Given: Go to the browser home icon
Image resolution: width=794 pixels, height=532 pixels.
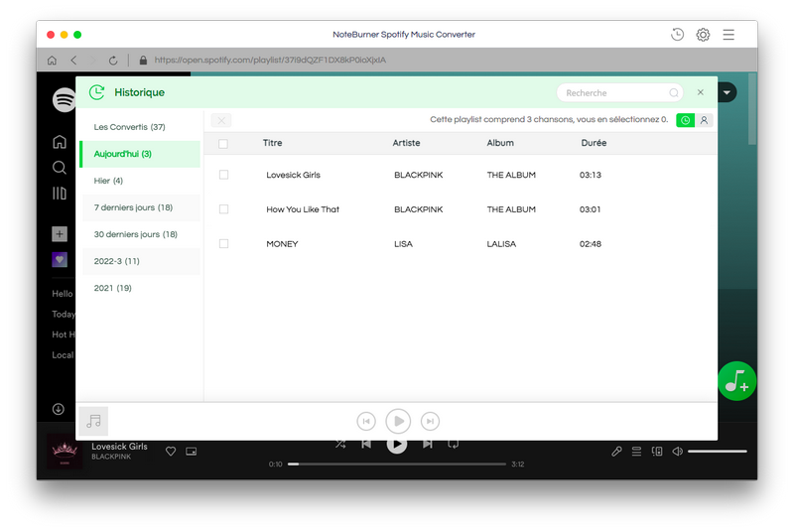Looking at the screenshot, I should point(52,61).
